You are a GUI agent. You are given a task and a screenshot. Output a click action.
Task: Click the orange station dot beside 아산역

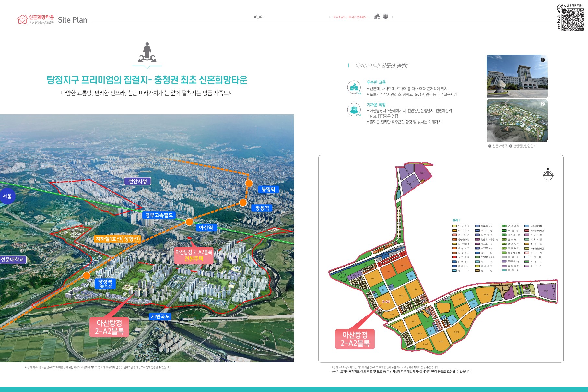189,222
